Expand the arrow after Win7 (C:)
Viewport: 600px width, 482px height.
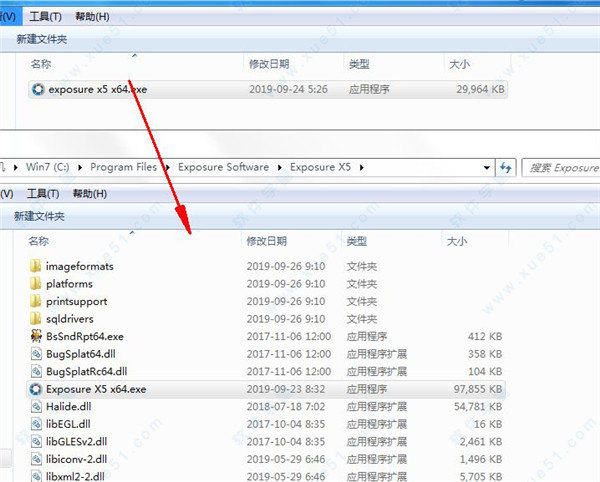80,168
